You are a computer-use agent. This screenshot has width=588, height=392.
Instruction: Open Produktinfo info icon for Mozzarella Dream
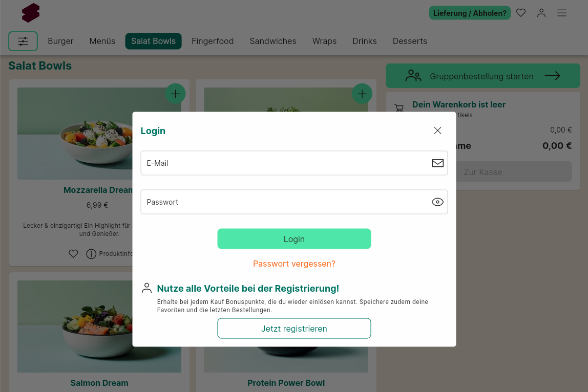pyautogui.click(x=91, y=254)
